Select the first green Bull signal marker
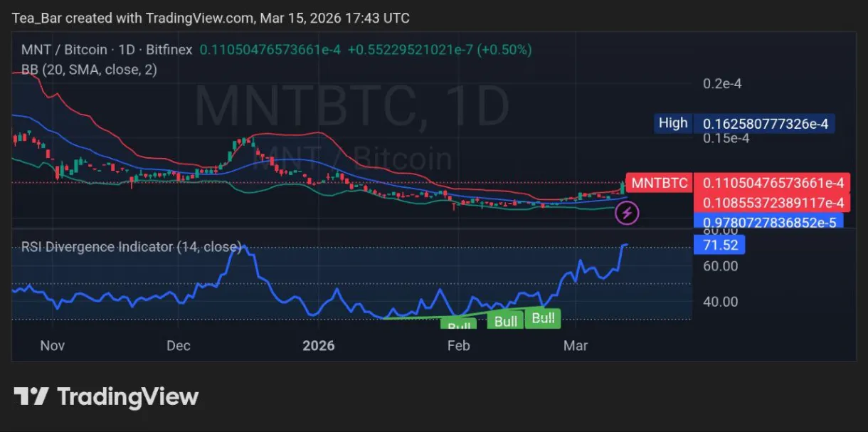 [459, 325]
